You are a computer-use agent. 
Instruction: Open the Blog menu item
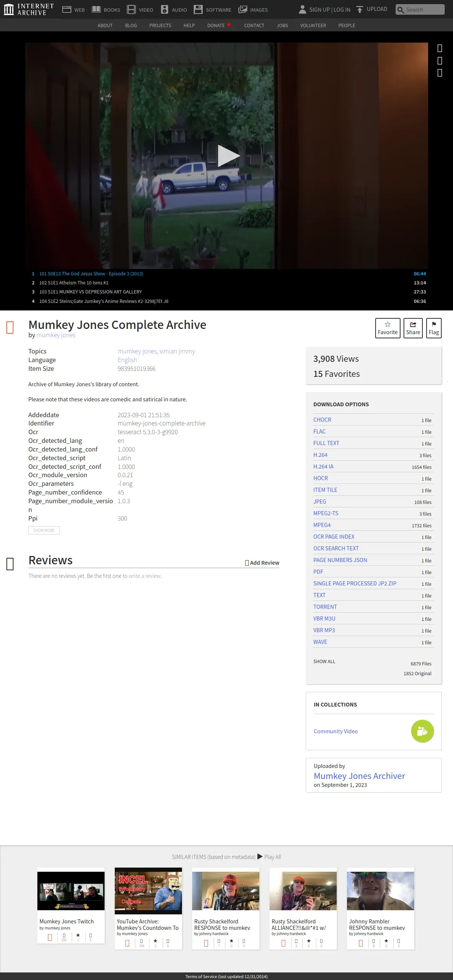click(131, 26)
